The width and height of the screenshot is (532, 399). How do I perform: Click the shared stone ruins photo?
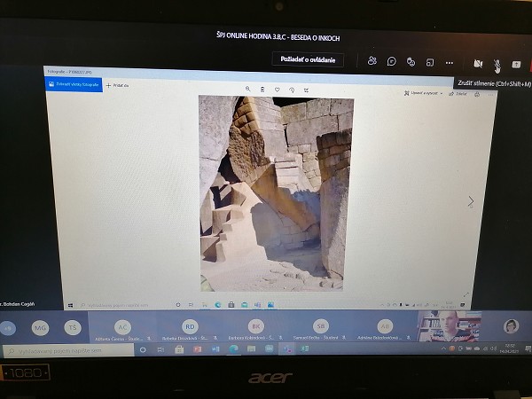(276, 193)
